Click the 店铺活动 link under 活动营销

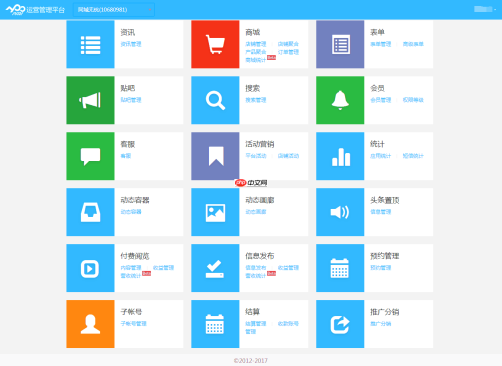(288, 156)
